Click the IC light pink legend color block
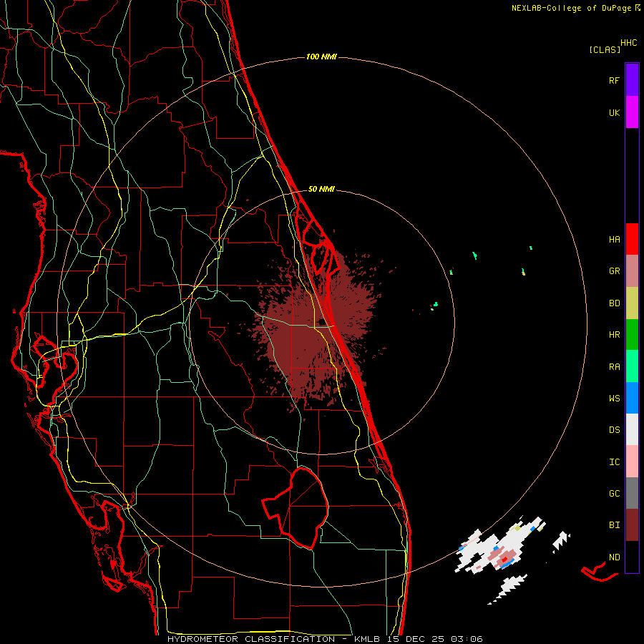 pos(632,462)
